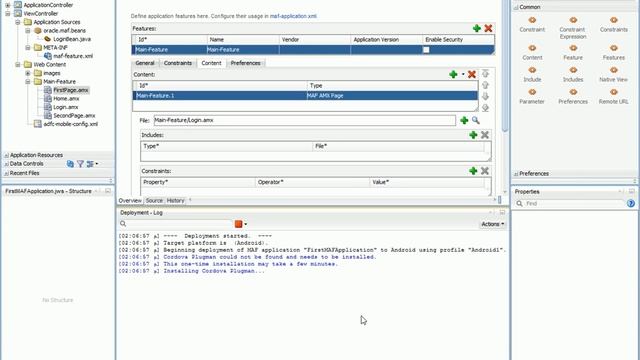Collapse the Web Content folder

point(18,64)
